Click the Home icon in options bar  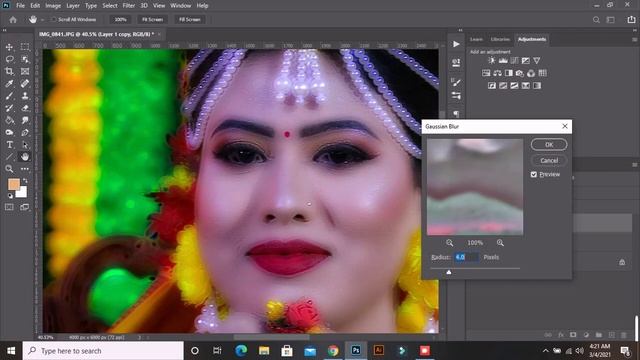click(x=13, y=20)
